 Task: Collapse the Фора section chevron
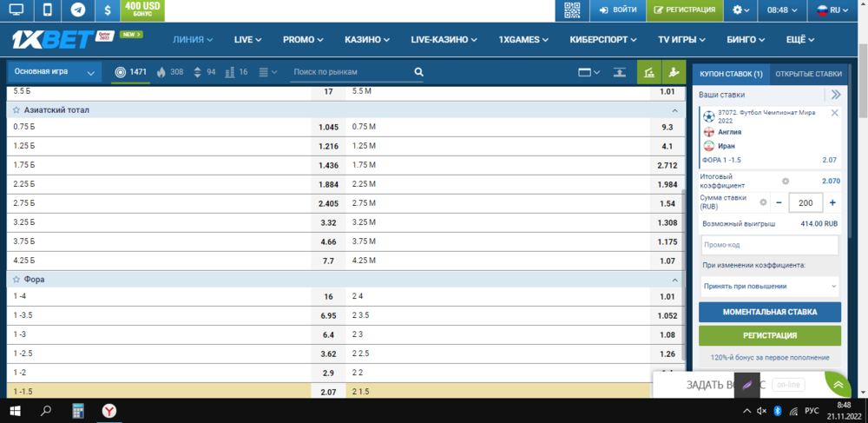coord(674,280)
